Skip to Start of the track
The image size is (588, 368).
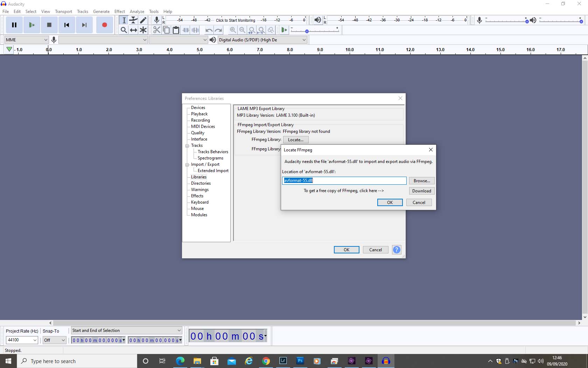click(67, 25)
